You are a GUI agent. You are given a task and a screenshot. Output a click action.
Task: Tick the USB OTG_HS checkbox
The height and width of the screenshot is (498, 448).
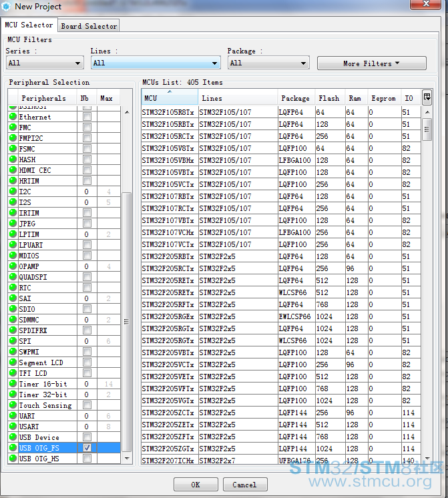click(87, 459)
